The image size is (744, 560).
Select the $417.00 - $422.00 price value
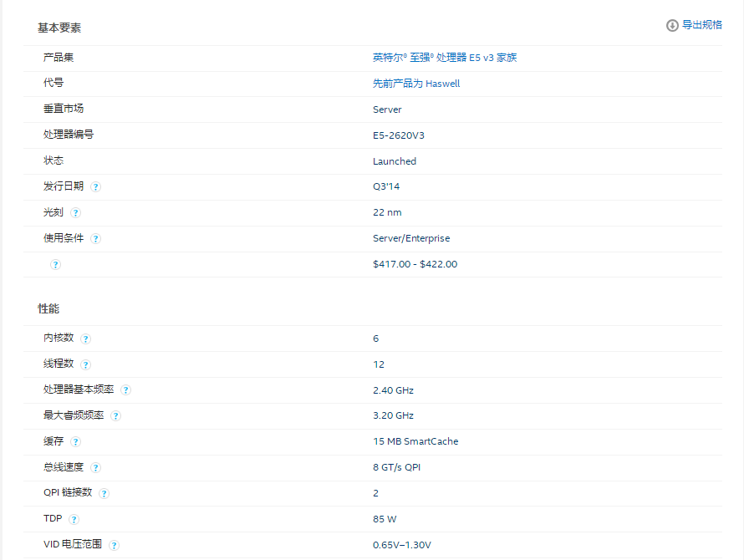pos(415,264)
